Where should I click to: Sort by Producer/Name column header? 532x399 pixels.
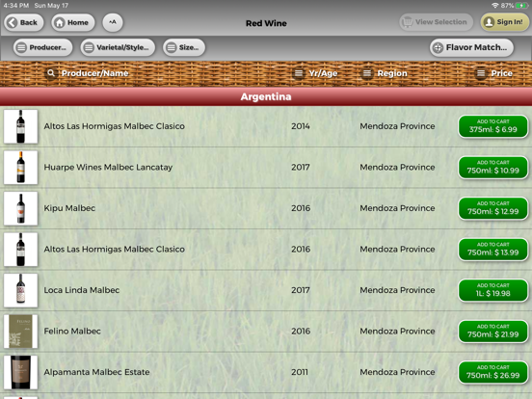click(94, 73)
